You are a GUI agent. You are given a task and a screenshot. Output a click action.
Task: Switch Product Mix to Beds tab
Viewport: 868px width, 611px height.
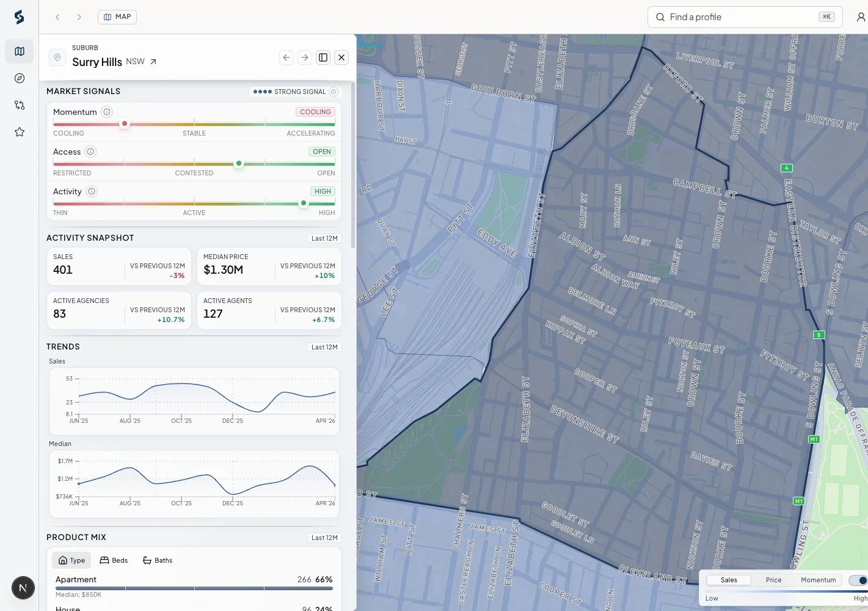114,560
